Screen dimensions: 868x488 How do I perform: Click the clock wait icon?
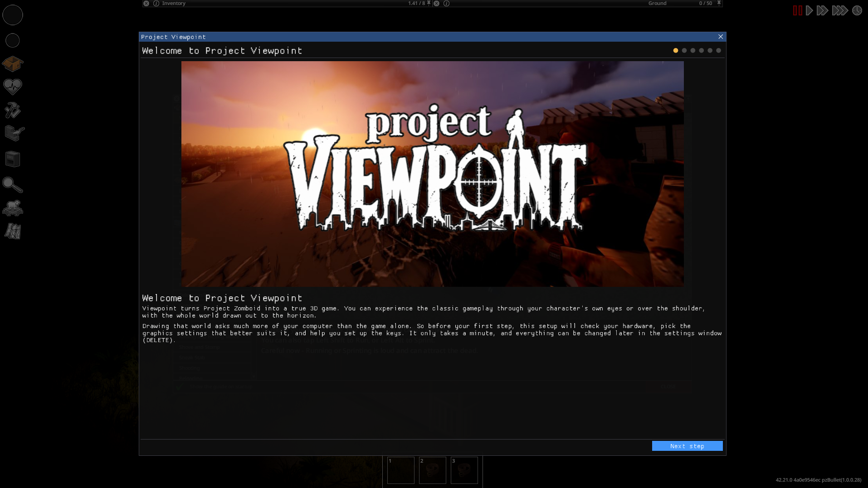[857, 10]
